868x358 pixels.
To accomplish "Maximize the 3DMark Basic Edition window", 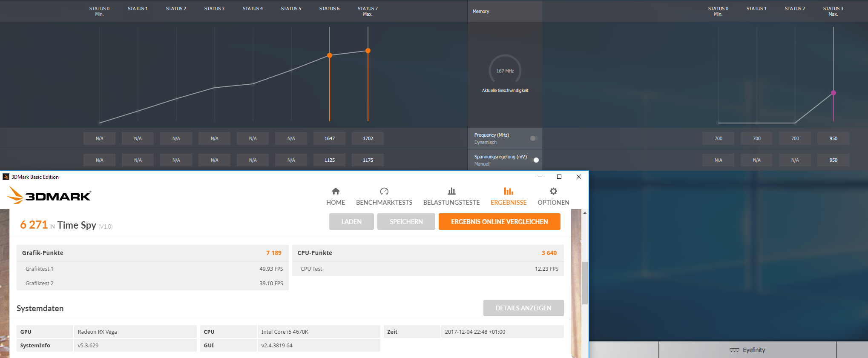I will point(559,177).
